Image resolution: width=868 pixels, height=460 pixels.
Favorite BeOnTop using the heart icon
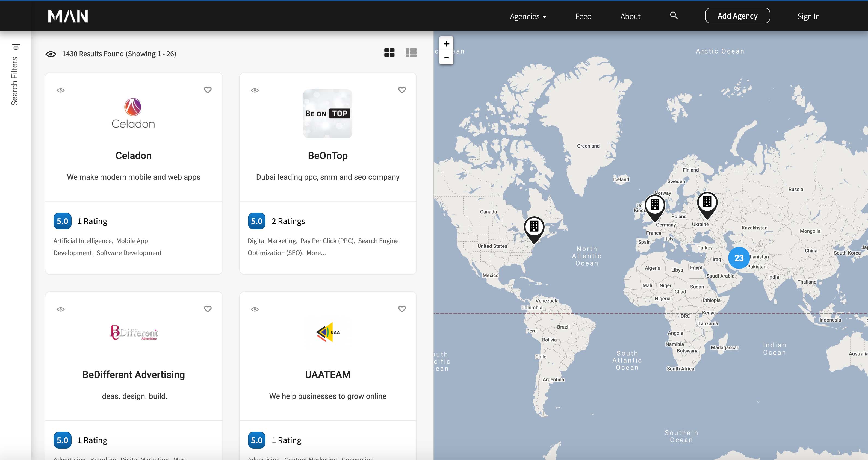point(402,90)
